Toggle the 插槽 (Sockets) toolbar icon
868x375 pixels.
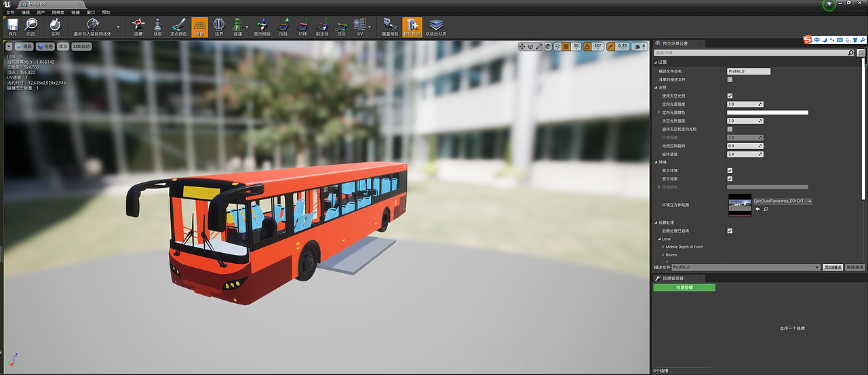point(138,27)
